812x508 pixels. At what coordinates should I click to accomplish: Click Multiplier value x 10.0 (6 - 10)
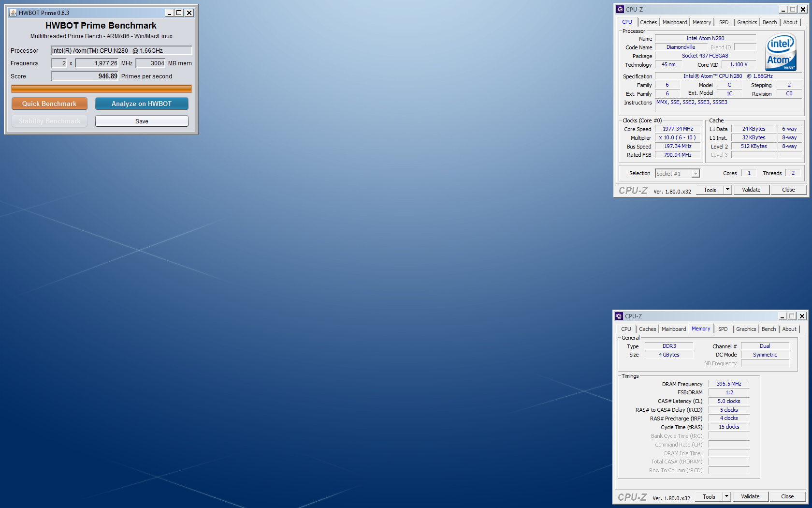tap(678, 137)
